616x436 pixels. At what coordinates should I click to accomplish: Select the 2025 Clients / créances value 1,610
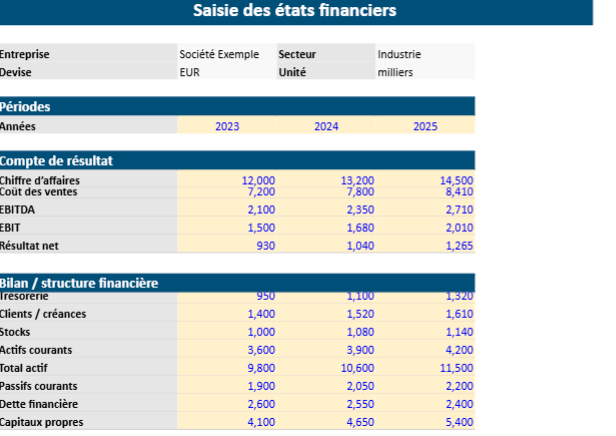point(456,314)
